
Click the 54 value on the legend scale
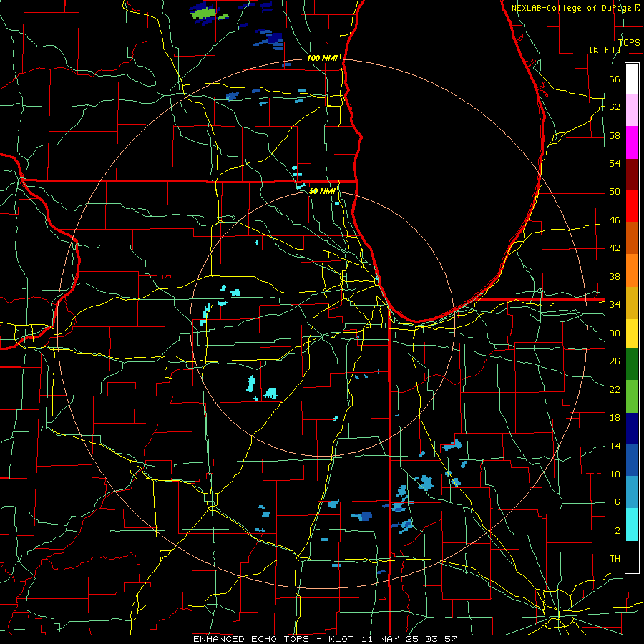coord(615,163)
